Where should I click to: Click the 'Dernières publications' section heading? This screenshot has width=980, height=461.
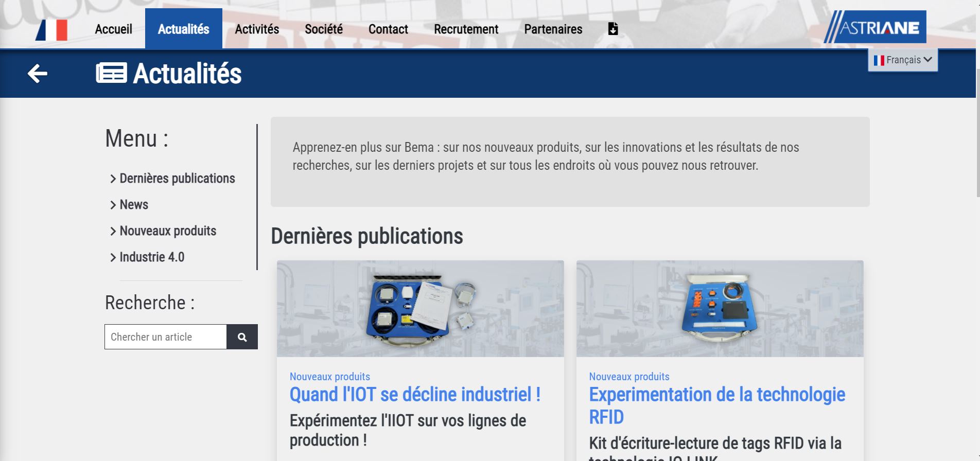tap(367, 236)
